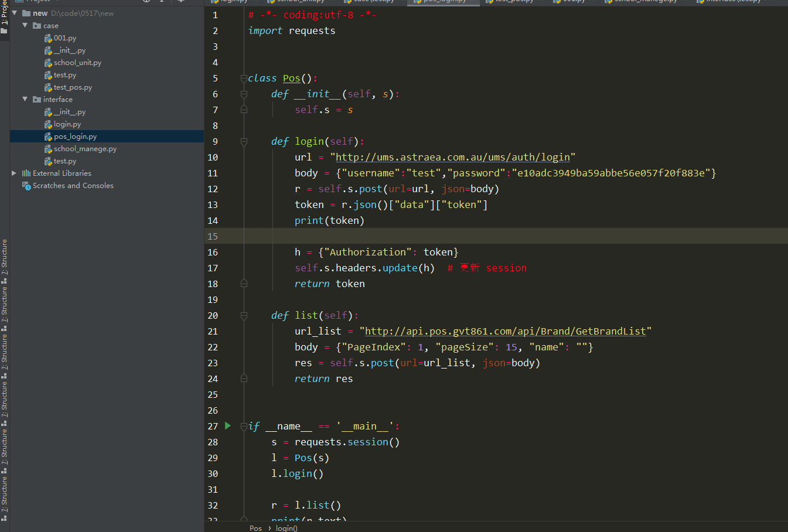Click the Python icon beside test_pos.py
Screen dimensions: 788x532
(x=49, y=87)
